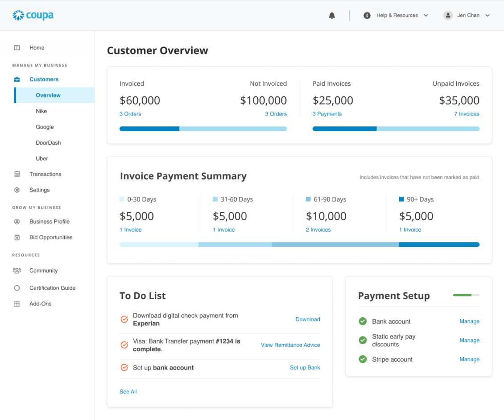Viewport: 504px width, 420px height.
Task: Click the Community people icon
Action: coord(17,270)
